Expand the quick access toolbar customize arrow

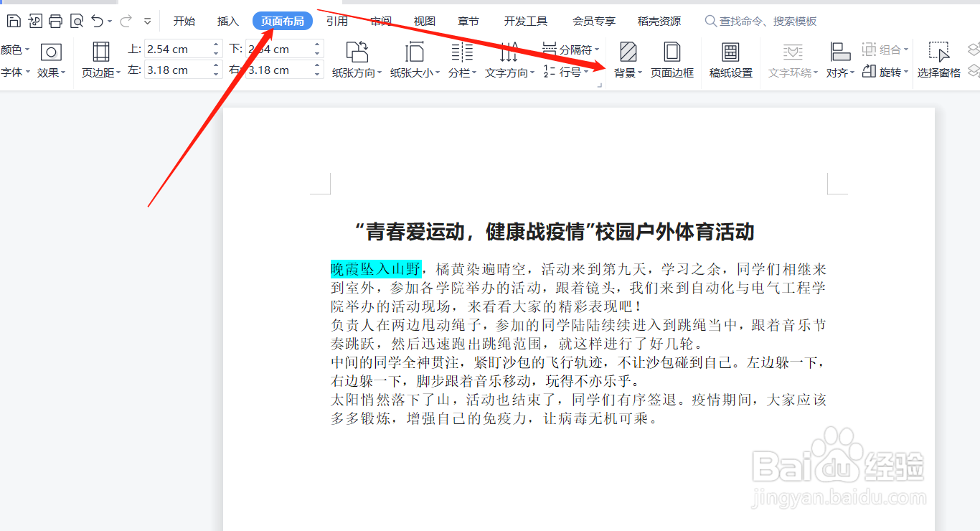pyautogui.click(x=148, y=22)
